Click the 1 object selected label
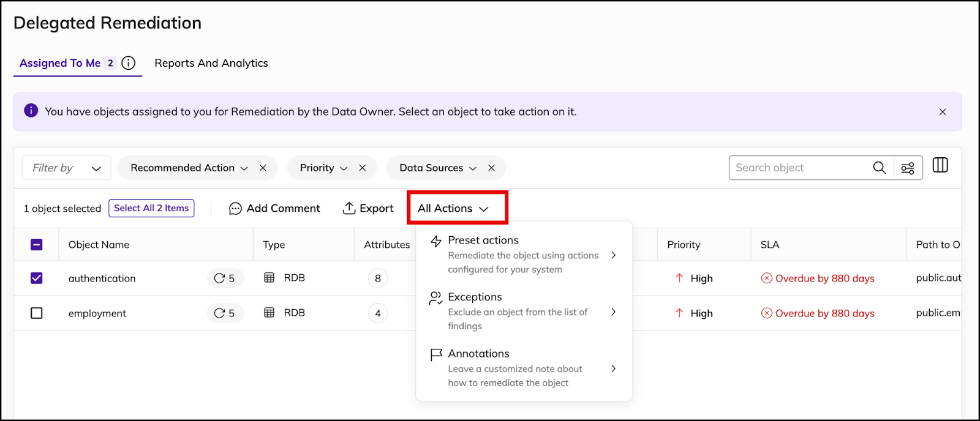This screenshot has width=980, height=421. [x=62, y=209]
